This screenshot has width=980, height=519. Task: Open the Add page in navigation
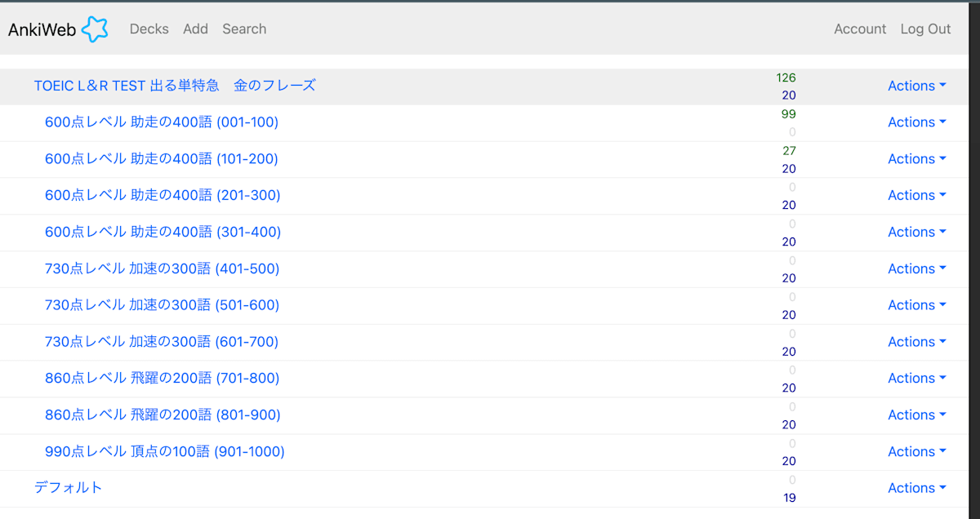point(195,29)
